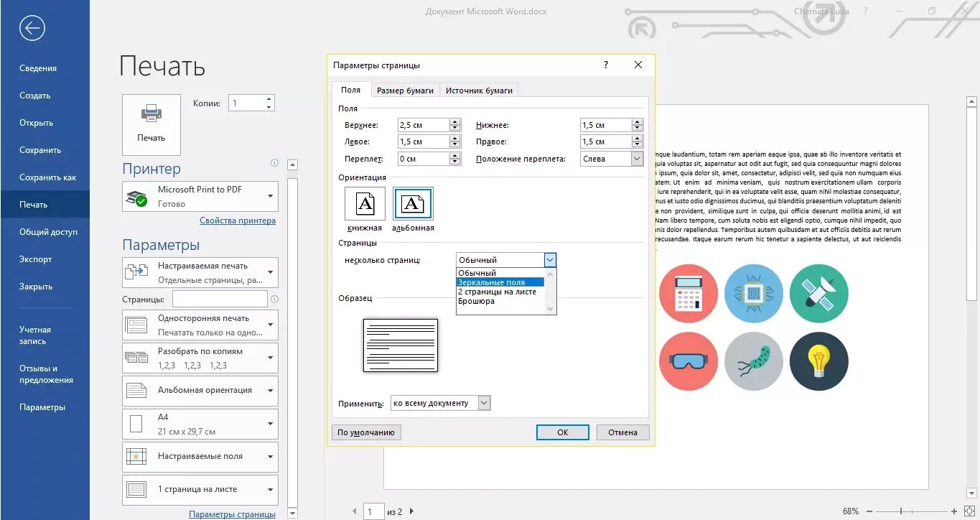Choose Зеркальные поля in the list
This screenshot has height=520, width=980.
coord(500,282)
